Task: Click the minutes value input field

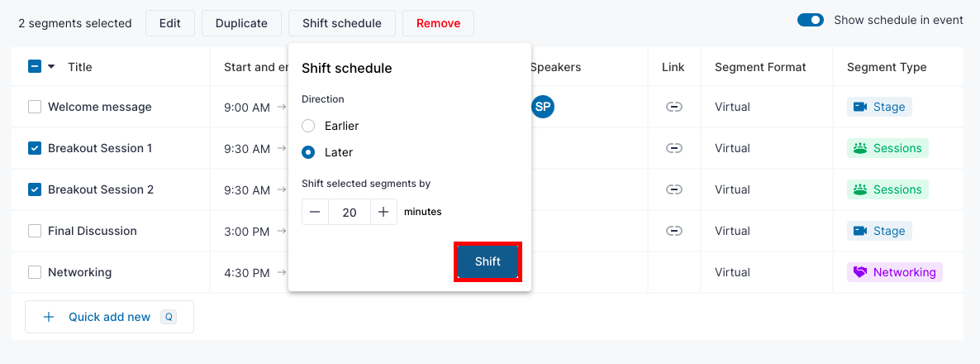Action: coord(350,212)
